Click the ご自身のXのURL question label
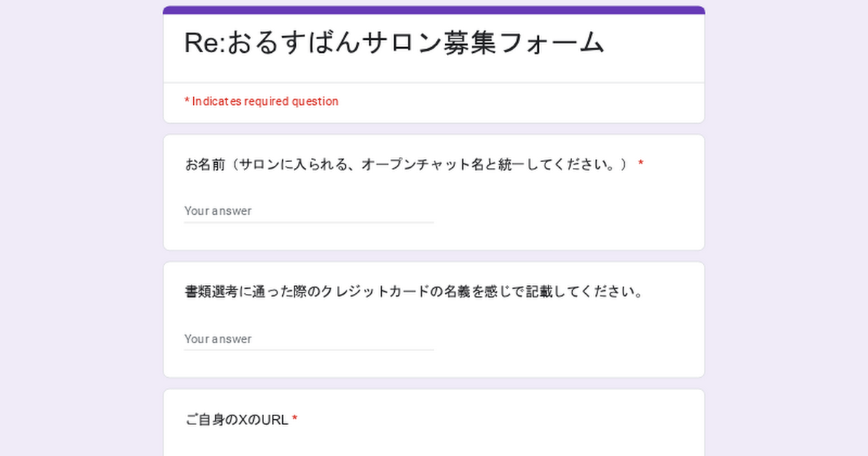 [237, 420]
